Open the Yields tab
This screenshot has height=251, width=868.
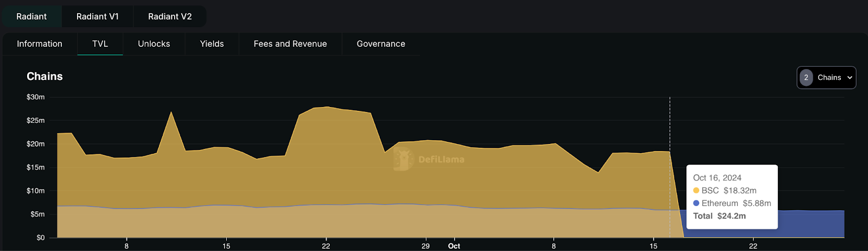coord(212,44)
